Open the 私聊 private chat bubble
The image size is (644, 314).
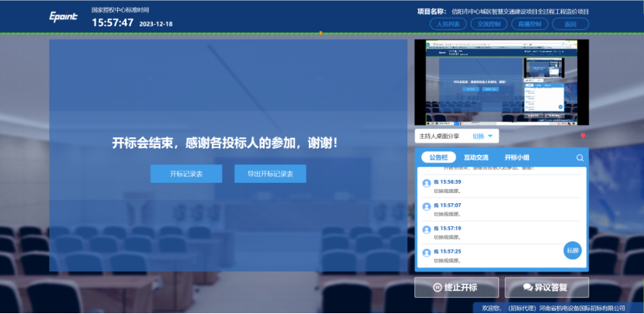click(x=573, y=250)
